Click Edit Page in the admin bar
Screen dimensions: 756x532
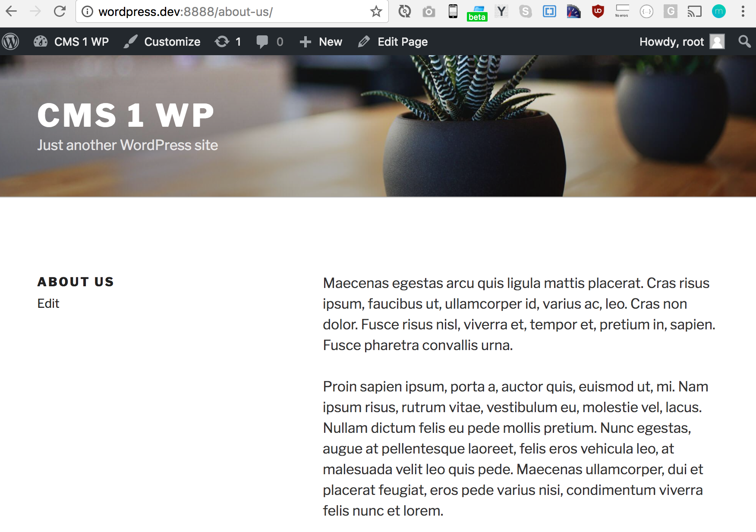(393, 42)
